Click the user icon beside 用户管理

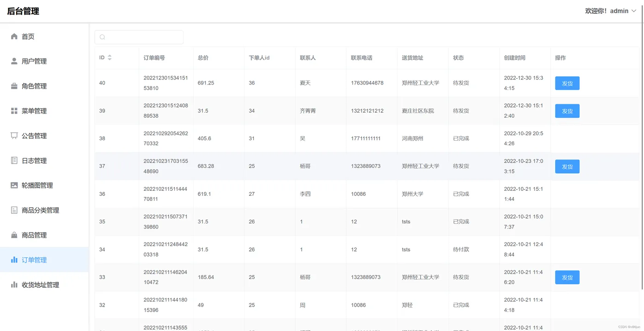[x=14, y=61]
